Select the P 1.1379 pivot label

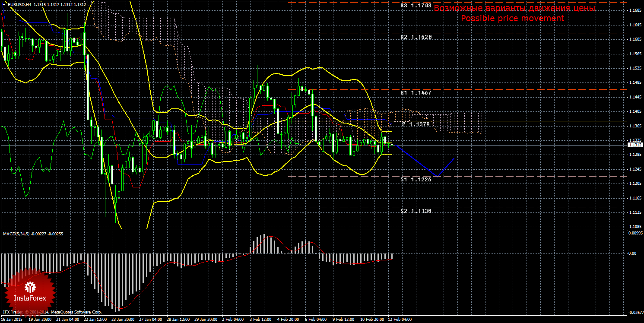pos(416,124)
